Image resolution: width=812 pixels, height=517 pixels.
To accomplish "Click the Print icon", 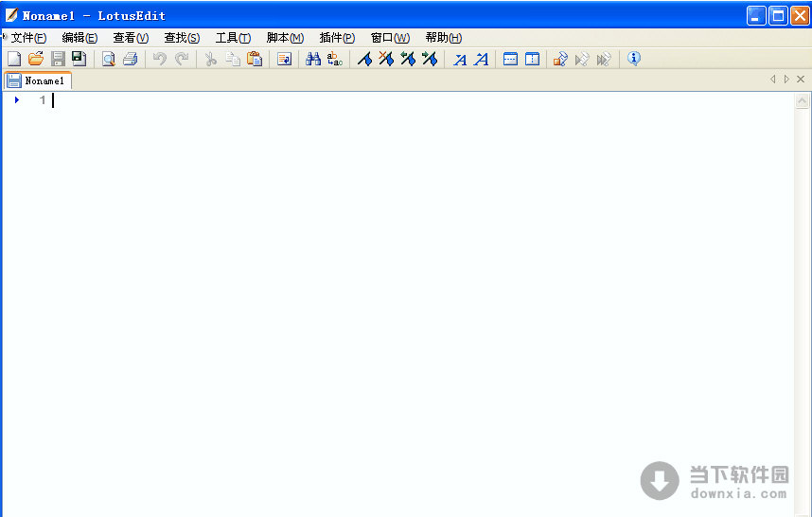I will point(130,59).
